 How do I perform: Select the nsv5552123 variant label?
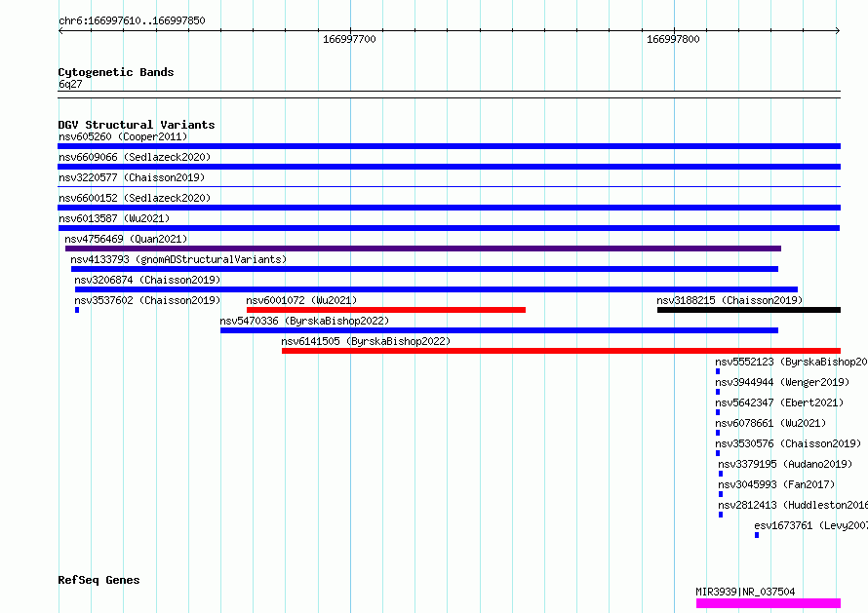791,362
